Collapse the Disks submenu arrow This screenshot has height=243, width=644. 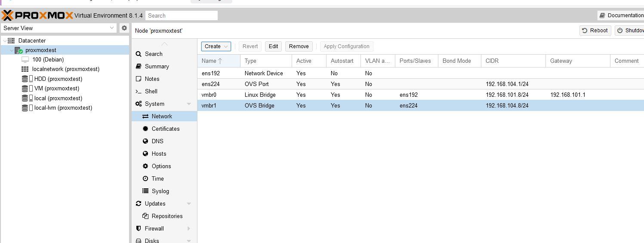click(189, 241)
